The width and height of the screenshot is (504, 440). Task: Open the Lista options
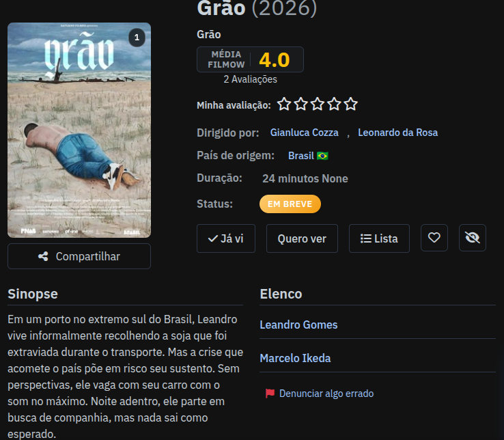(x=379, y=238)
